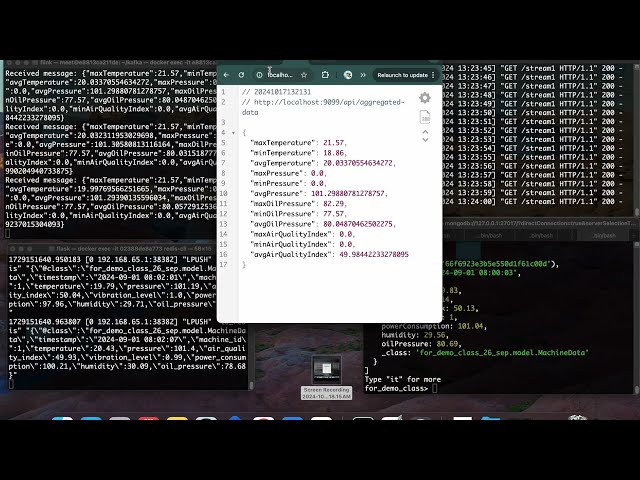Image resolution: width=640 pixels, height=480 pixels.
Task: Click the for_demo_class> prompt in mongo terminal
Action: point(396,388)
